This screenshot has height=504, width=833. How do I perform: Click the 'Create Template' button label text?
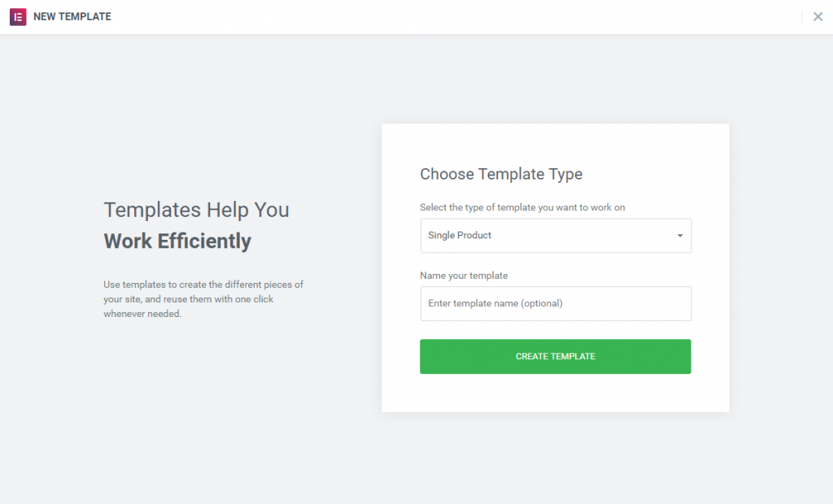[555, 357]
